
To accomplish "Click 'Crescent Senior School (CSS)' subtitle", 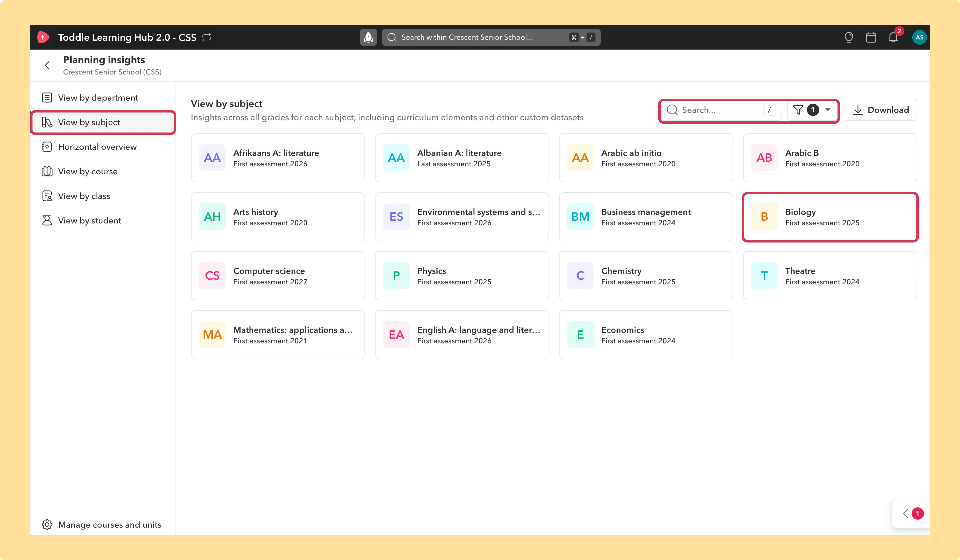I will (x=112, y=72).
